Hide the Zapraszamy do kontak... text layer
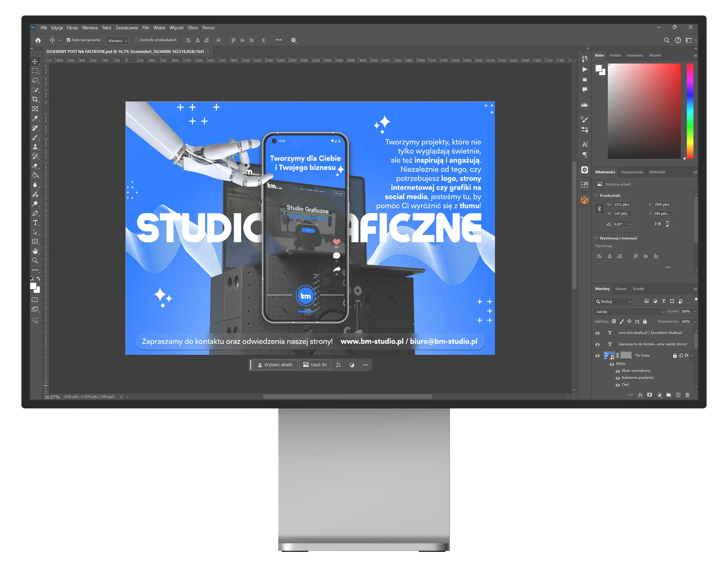The width and height of the screenshot is (728, 566). coord(597,345)
